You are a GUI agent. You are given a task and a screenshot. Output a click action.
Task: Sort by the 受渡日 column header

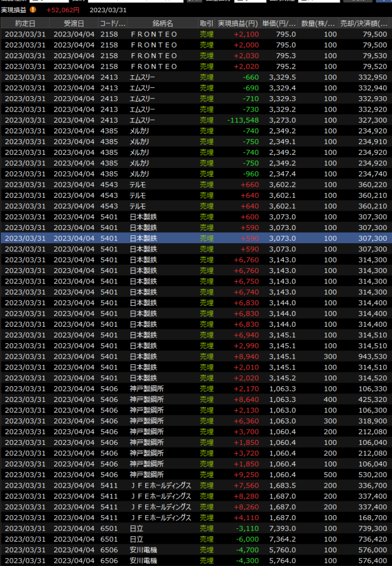[x=74, y=23]
